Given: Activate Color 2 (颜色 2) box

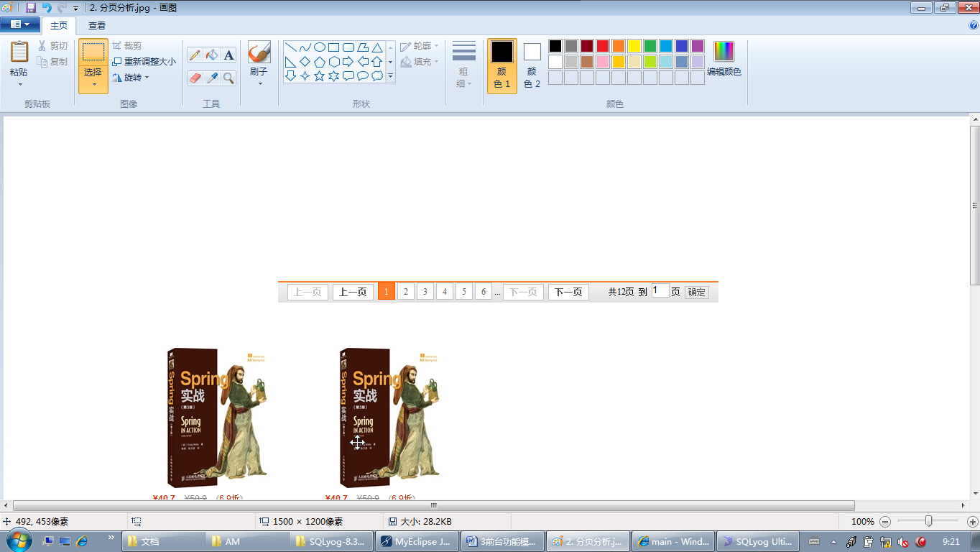Looking at the screenshot, I should click(532, 65).
